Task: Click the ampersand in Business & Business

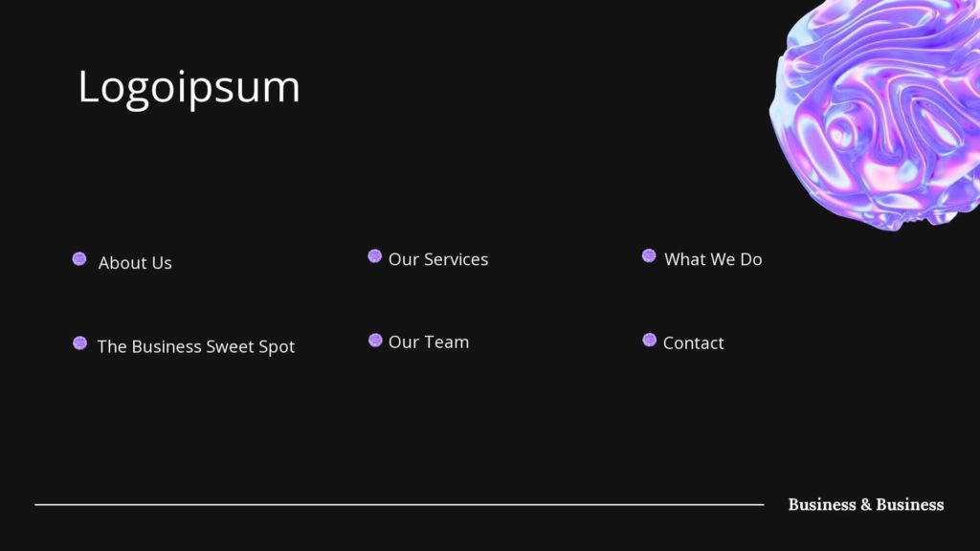Action: [865, 505]
